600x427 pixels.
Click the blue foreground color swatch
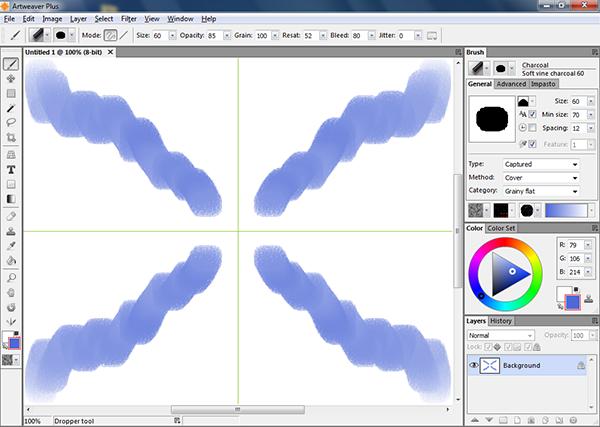point(575,302)
